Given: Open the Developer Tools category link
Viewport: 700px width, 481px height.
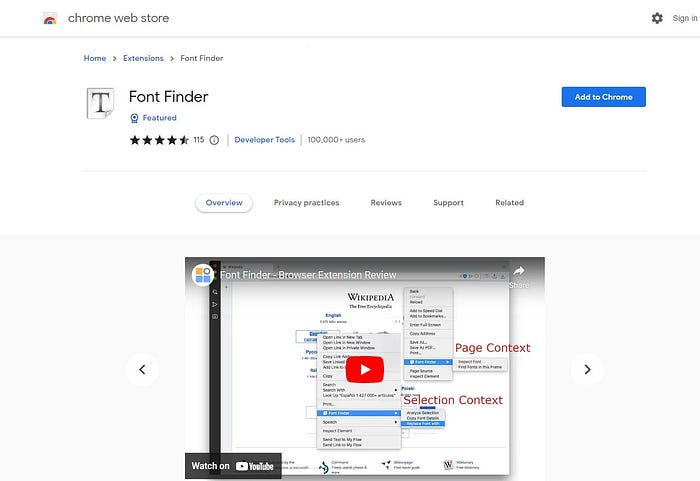Looking at the screenshot, I should [265, 140].
